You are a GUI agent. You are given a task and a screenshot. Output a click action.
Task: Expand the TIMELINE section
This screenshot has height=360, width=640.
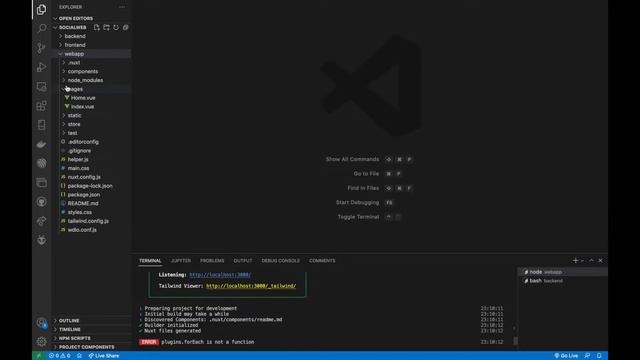69,329
